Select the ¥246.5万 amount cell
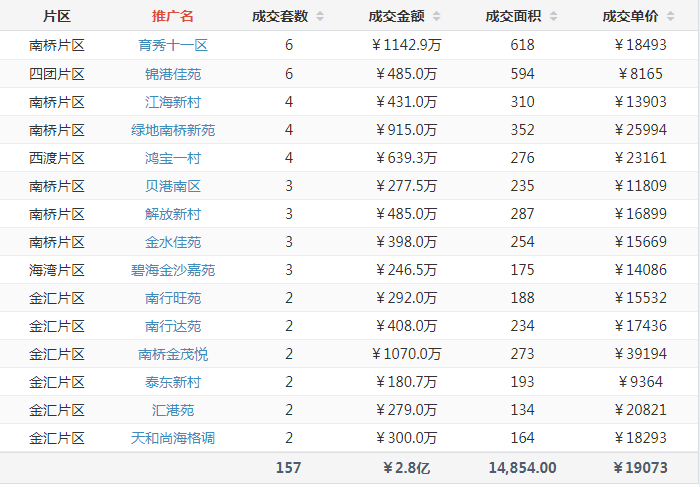 tap(406, 270)
